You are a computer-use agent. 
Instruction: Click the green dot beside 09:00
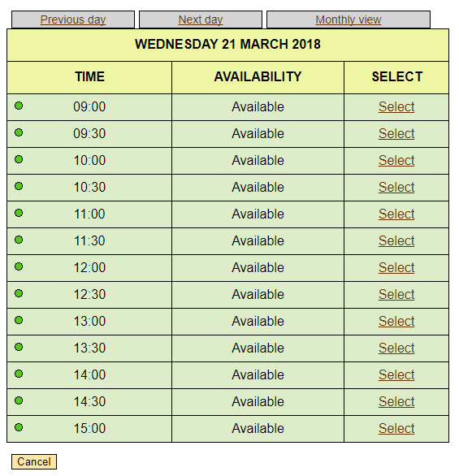coord(19,106)
